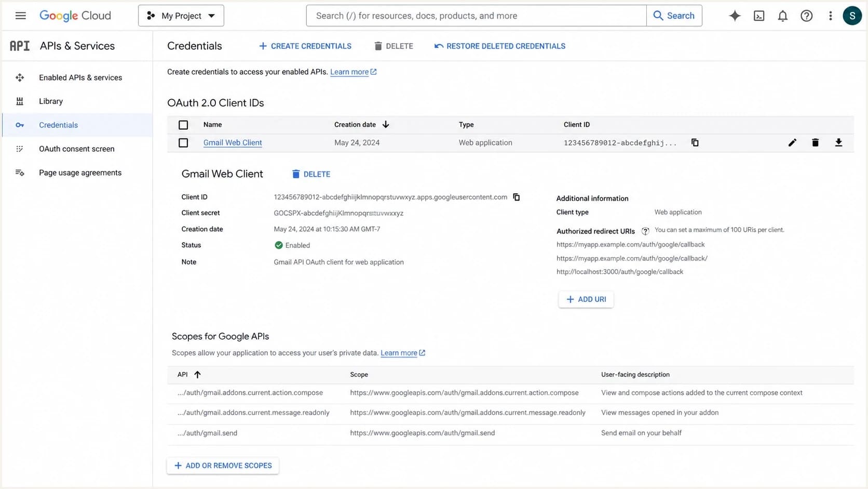This screenshot has height=489, width=868.
Task: Click CREATE CREDENTIALS
Action: [x=305, y=46]
